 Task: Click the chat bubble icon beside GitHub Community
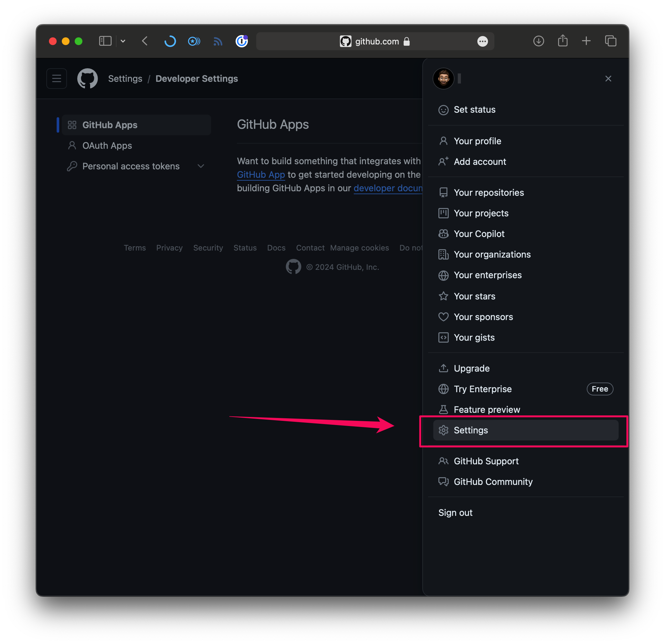[443, 482]
